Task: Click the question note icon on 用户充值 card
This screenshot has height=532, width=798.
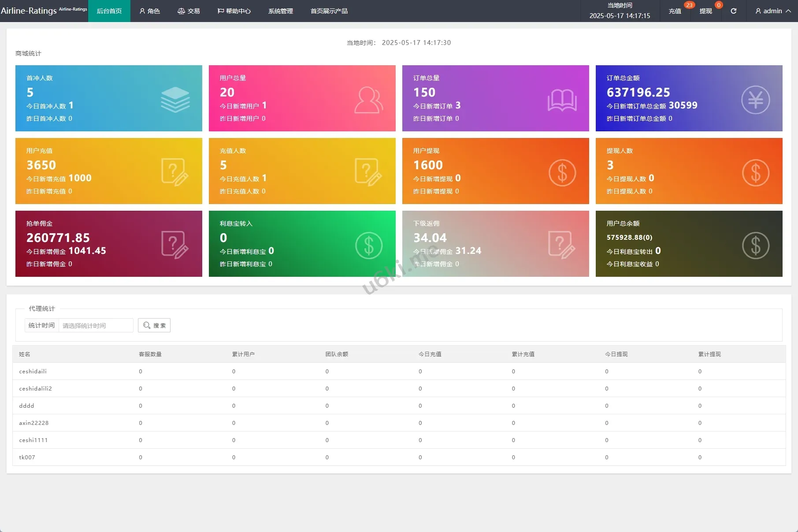Action: pyautogui.click(x=175, y=172)
